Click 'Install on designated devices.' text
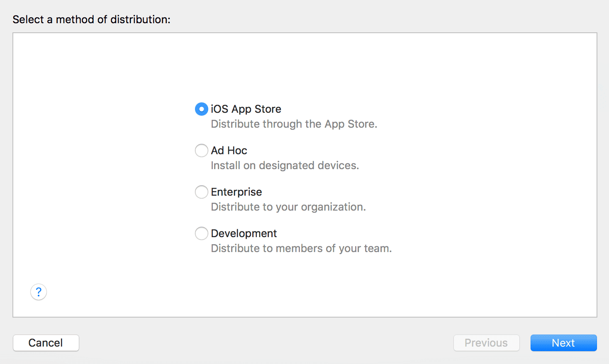Screen dimensions: 609x364 (x=285, y=165)
